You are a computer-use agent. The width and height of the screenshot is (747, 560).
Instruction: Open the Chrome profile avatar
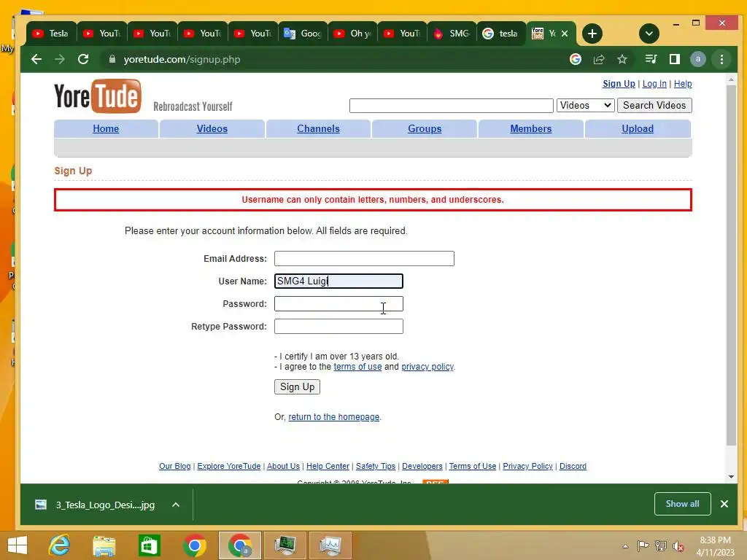pos(698,59)
